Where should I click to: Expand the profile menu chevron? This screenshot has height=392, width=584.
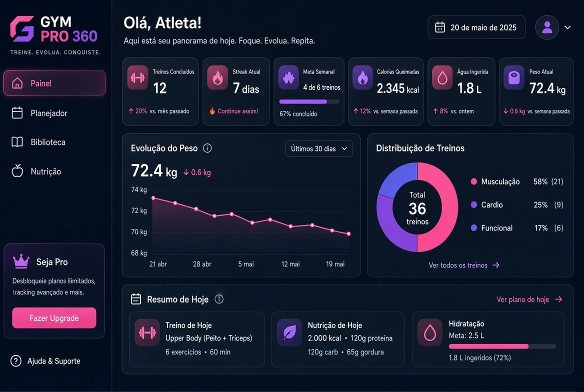tap(567, 27)
